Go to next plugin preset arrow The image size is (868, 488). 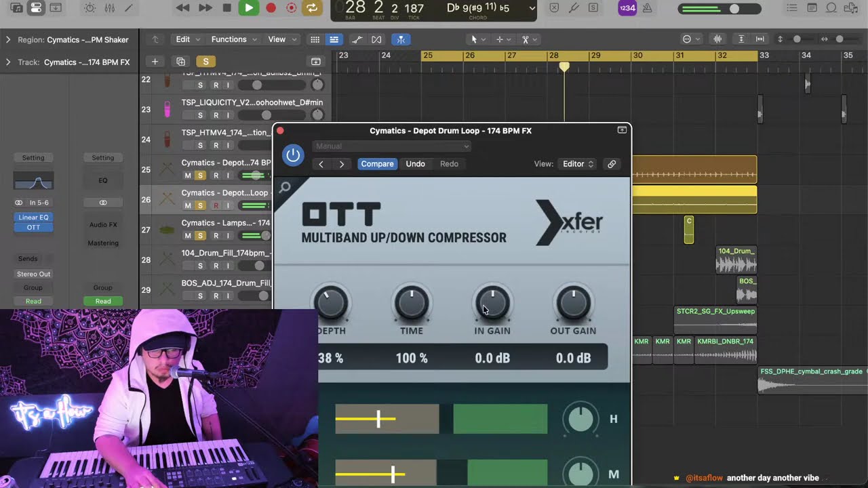click(342, 164)
